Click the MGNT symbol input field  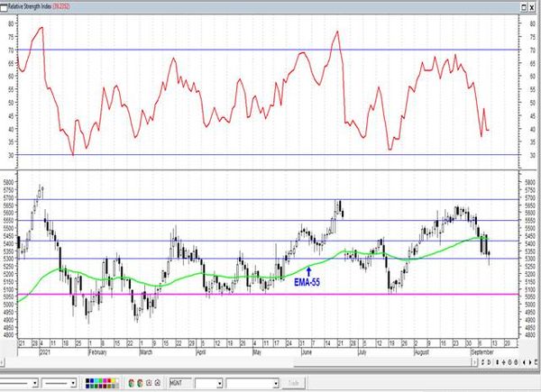181,383
